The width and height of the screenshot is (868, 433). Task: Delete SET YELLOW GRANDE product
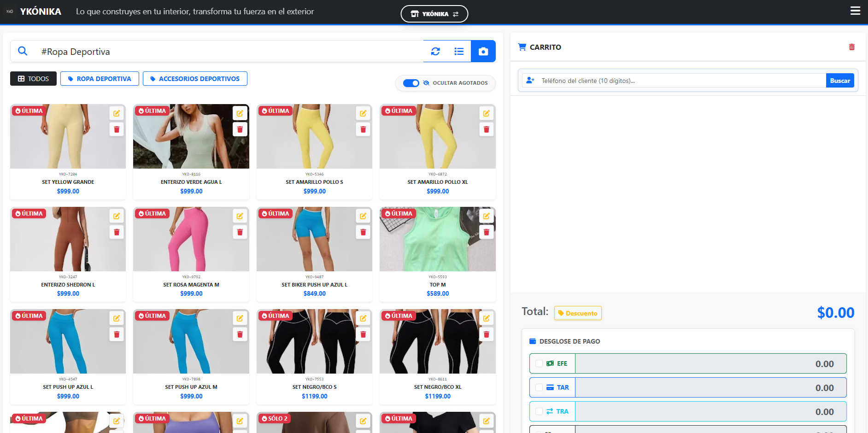(117, 129)
